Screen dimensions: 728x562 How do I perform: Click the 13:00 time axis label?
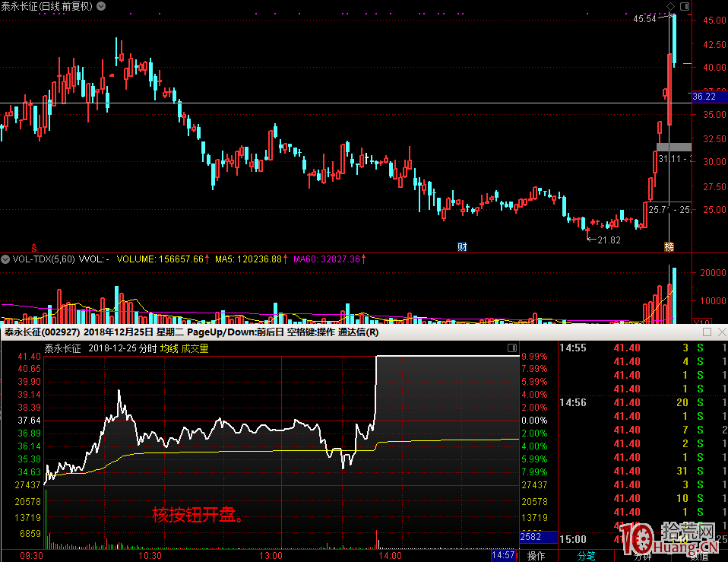click(271, 555)
